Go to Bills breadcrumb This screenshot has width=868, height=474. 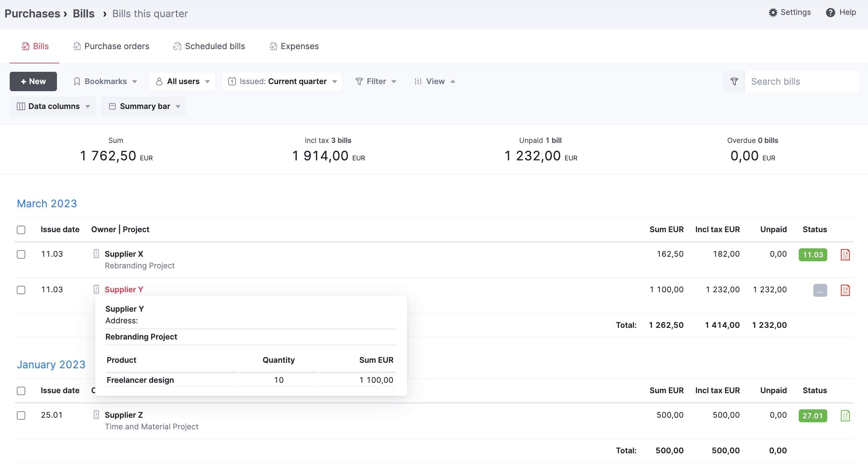83,14
